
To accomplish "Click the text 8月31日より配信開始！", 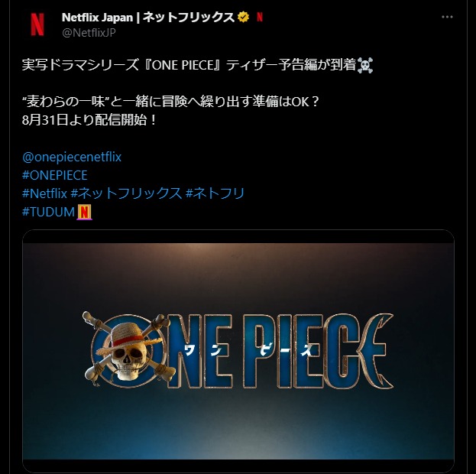I will (x=89, y=120).
